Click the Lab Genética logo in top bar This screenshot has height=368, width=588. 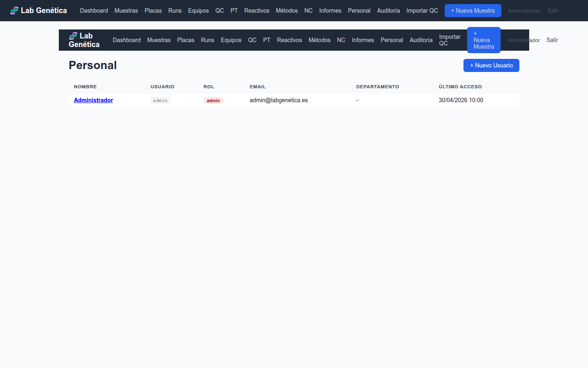(x=38, y=11)
